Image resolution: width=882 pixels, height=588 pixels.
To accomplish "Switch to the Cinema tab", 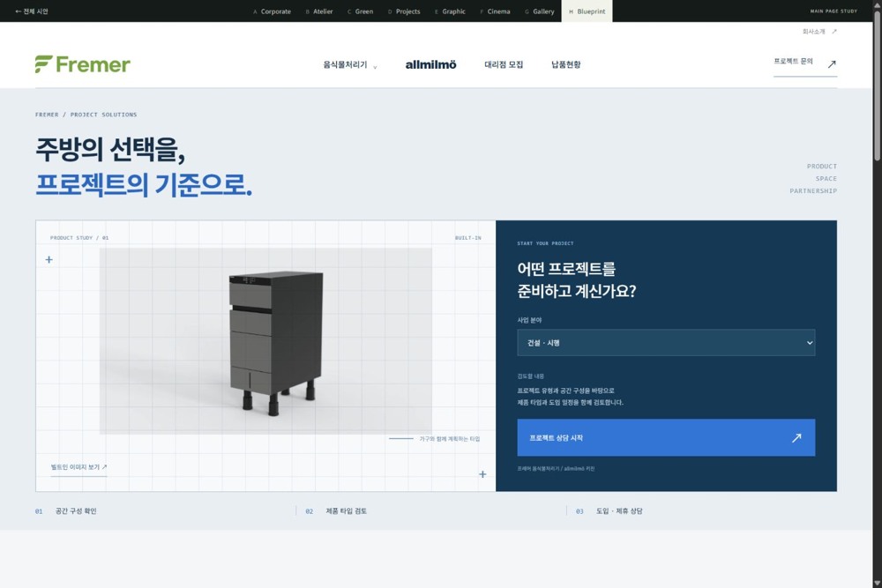I will (x=496, y=11).
